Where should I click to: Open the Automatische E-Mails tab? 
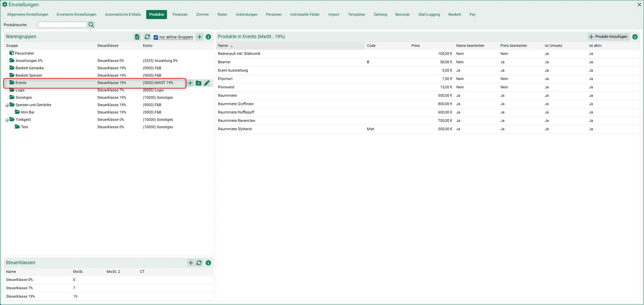coord(123,14)
